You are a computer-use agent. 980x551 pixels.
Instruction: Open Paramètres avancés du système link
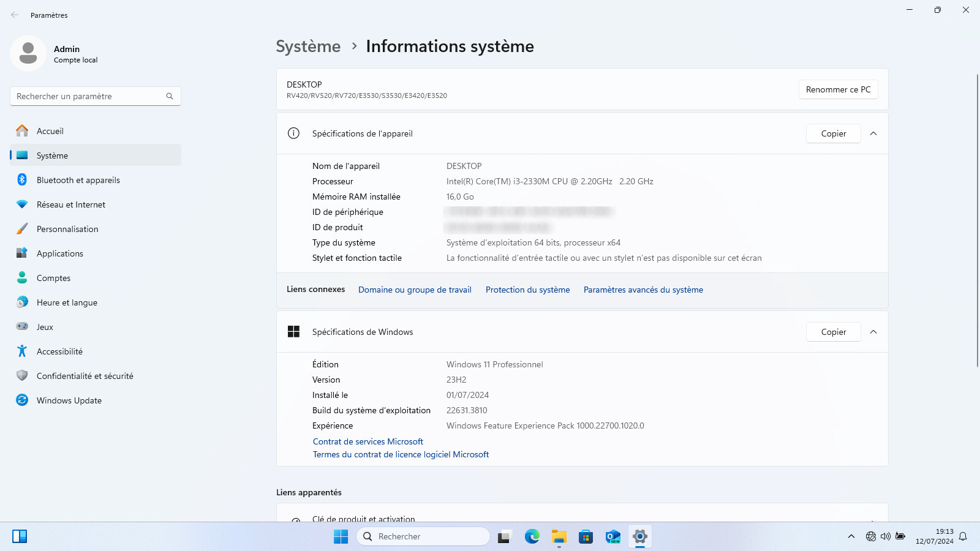tap(643, 290)
